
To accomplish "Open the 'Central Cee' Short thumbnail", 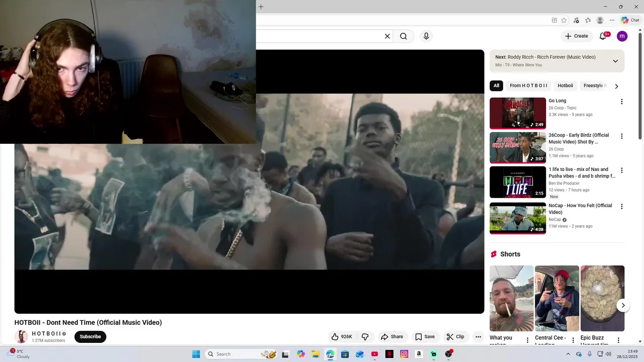I will pos(557,299).
